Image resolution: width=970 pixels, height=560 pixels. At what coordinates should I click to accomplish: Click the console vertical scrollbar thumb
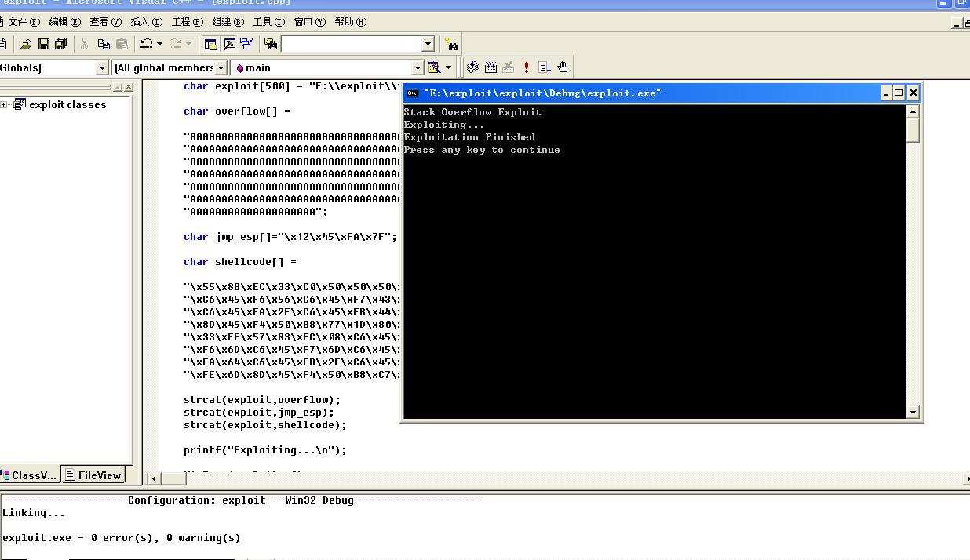point(913,130)
